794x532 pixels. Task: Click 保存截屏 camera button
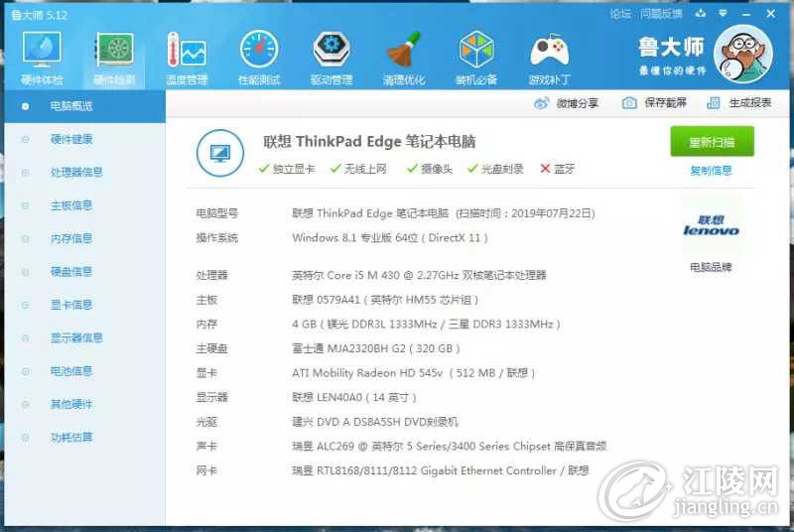click(x=654, y=103)
